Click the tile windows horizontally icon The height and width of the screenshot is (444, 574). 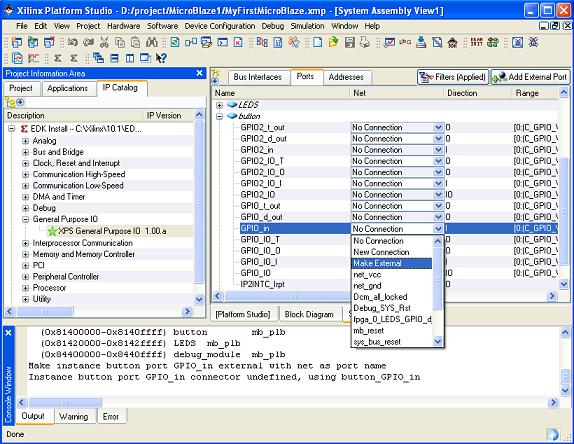point(114,58)
